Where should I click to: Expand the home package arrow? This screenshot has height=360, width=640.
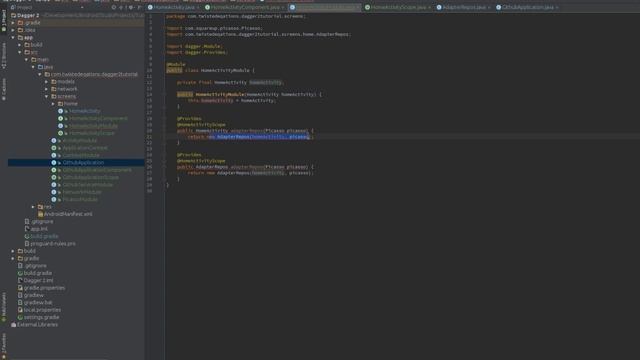coord(53,104)
